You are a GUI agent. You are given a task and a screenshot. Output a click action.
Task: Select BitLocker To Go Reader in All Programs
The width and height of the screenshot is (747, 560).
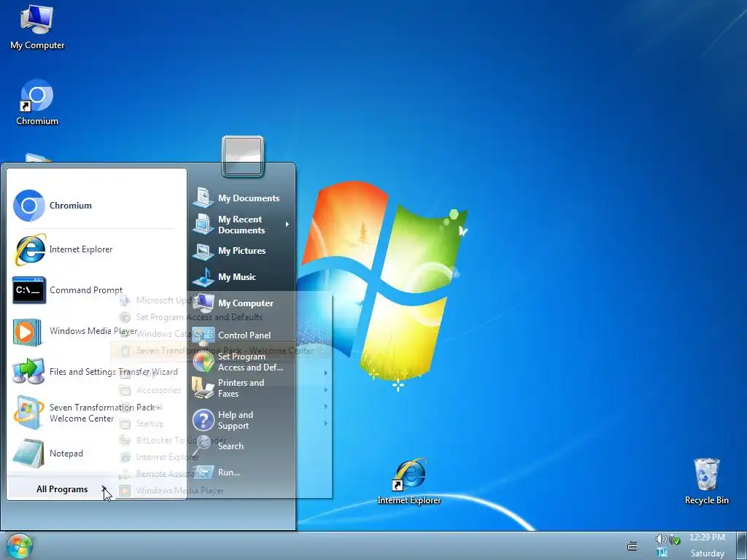pos(221,440)
